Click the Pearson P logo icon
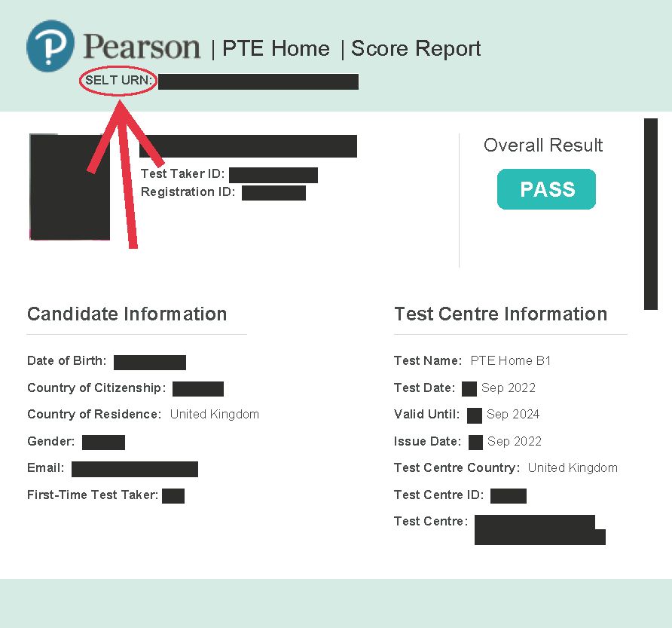The width and height of the screenshot is (672, 628). (x=50, y=46)
